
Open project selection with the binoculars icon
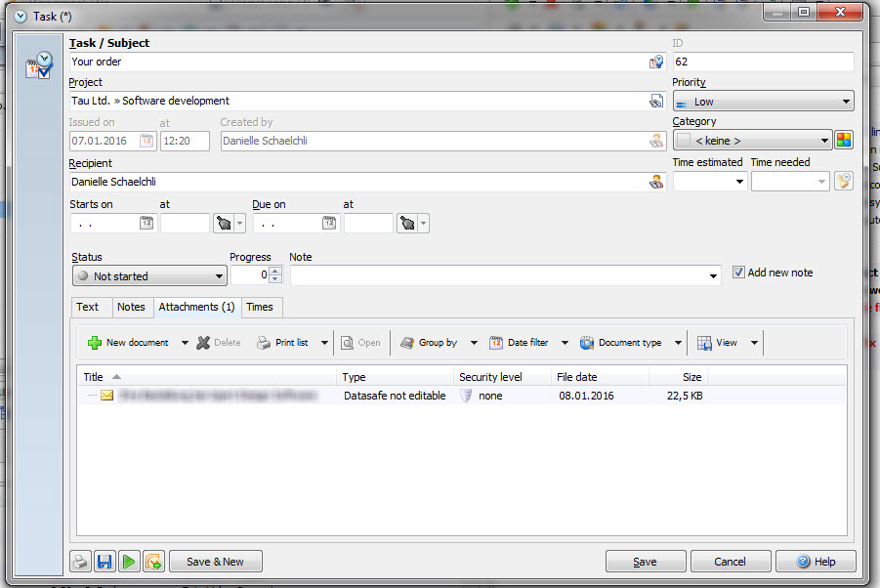(656, 101)
